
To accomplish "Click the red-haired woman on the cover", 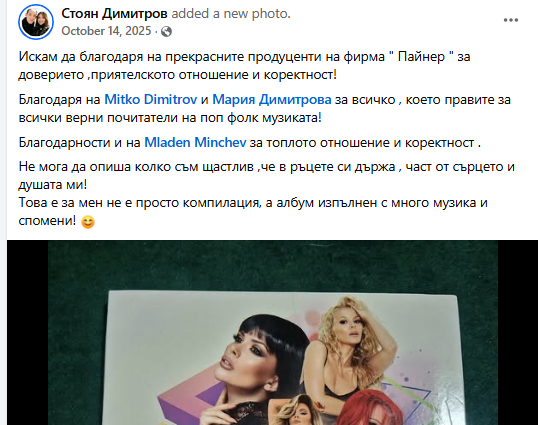I will 369,408.
